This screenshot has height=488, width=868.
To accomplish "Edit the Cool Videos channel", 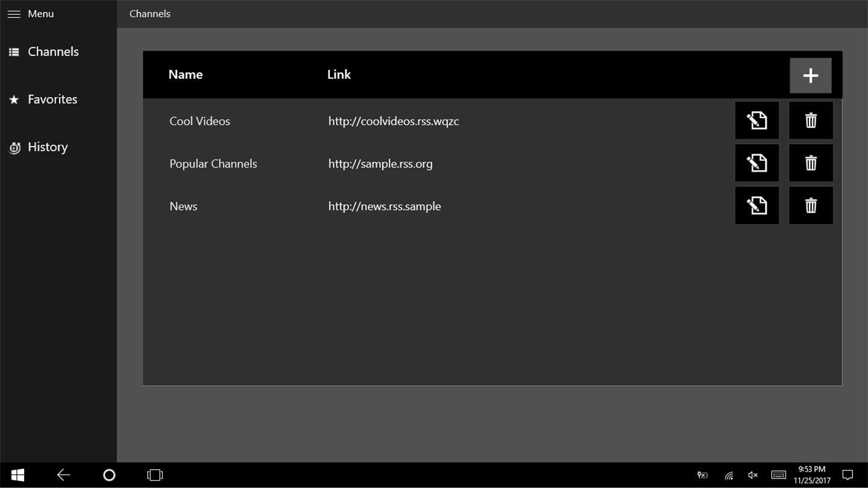I will [757, 120].
